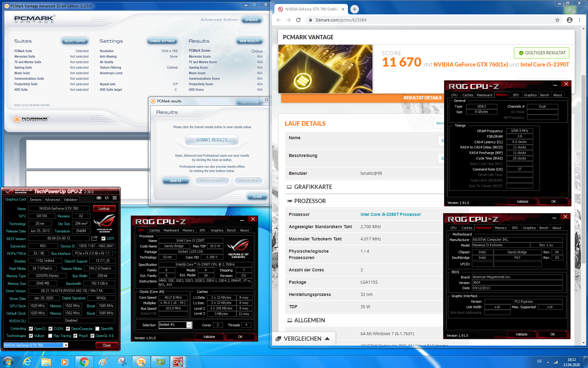Viewport: 588px width, 368px height.
Task: Click the GÜLTIGES RESULTAT badge
Action: coord(542,53)
